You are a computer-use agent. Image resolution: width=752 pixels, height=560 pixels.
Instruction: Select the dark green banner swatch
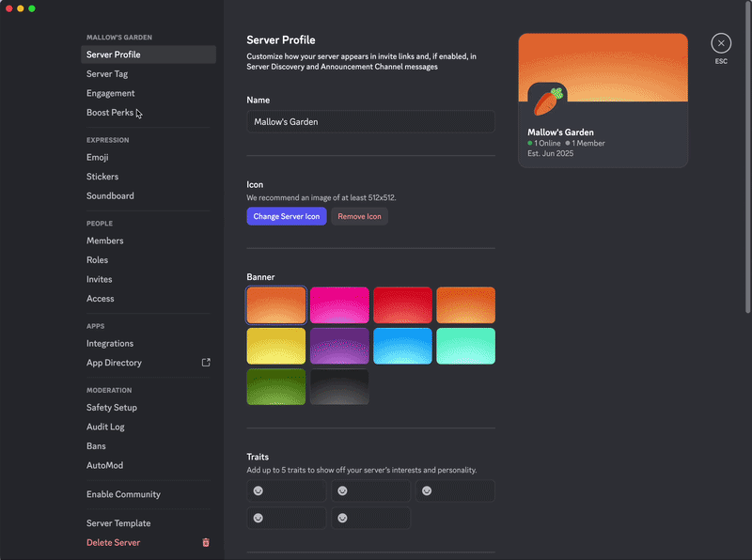[275, 386]
